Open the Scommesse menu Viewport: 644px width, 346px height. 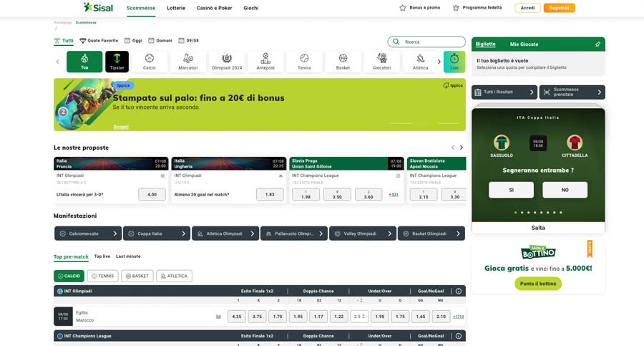141,8
